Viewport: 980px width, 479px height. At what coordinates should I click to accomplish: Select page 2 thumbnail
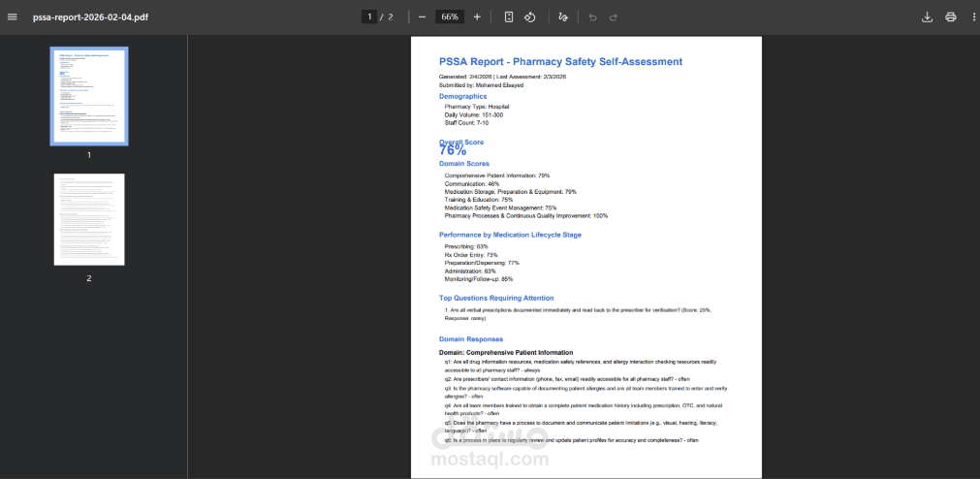(x=89, y=219)
